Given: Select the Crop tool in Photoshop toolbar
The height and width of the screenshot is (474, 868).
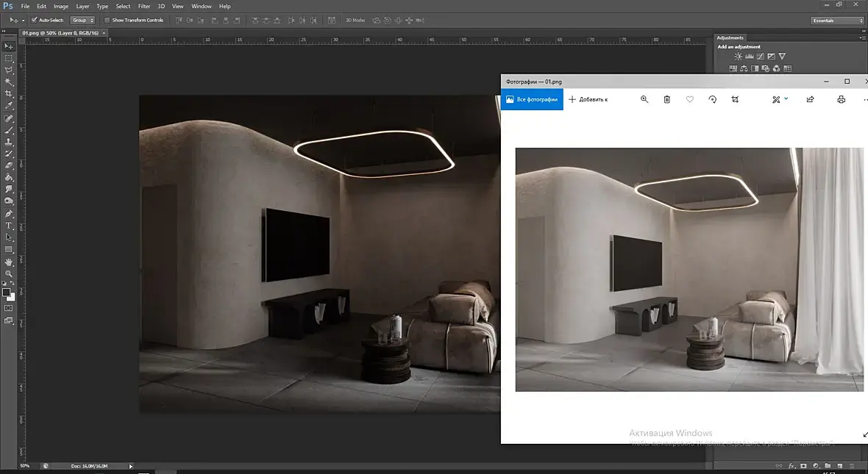Looking at the screenshot, I should 9,94.
